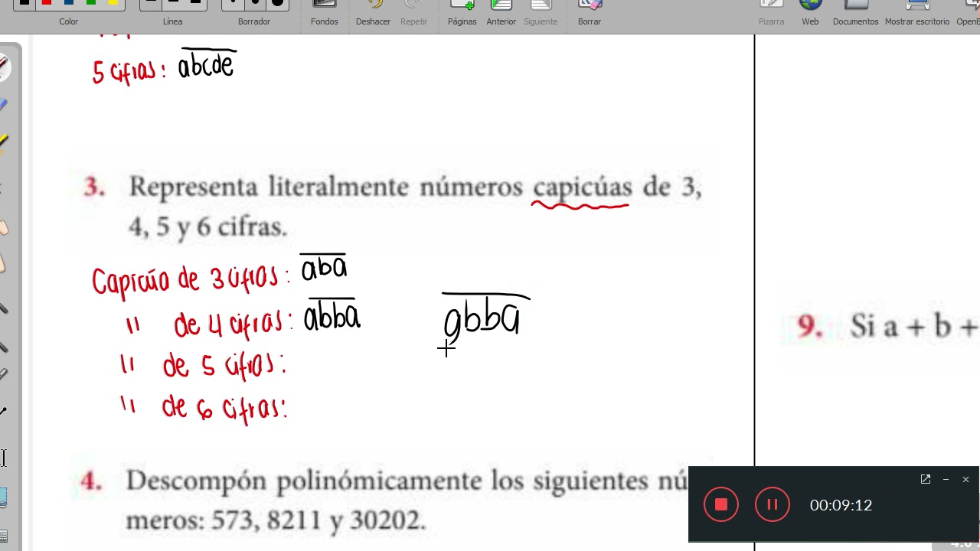This screenshot has height=551, width=980.
Task: Click the red exercise number 4.
Action: pos(91,481)
